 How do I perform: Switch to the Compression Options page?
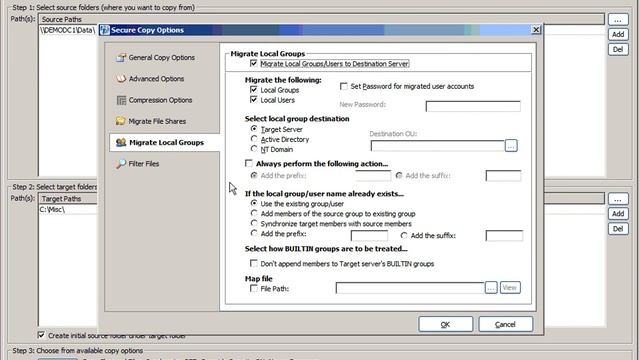[160, 100]
